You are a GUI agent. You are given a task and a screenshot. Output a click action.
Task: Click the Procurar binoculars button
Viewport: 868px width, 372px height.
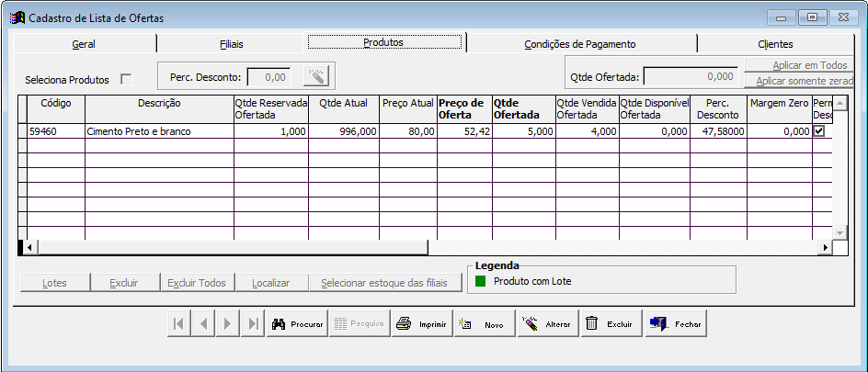(297, 324)
